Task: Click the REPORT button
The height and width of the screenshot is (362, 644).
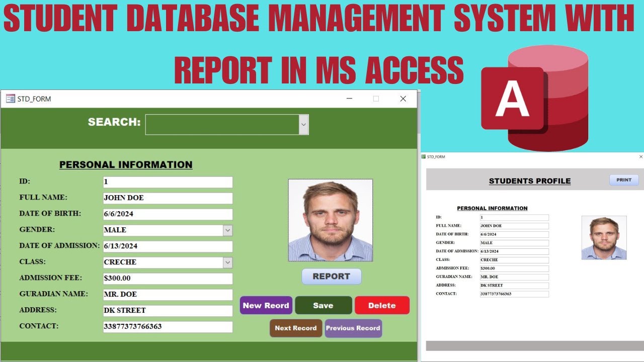Action: coord(332,277)
